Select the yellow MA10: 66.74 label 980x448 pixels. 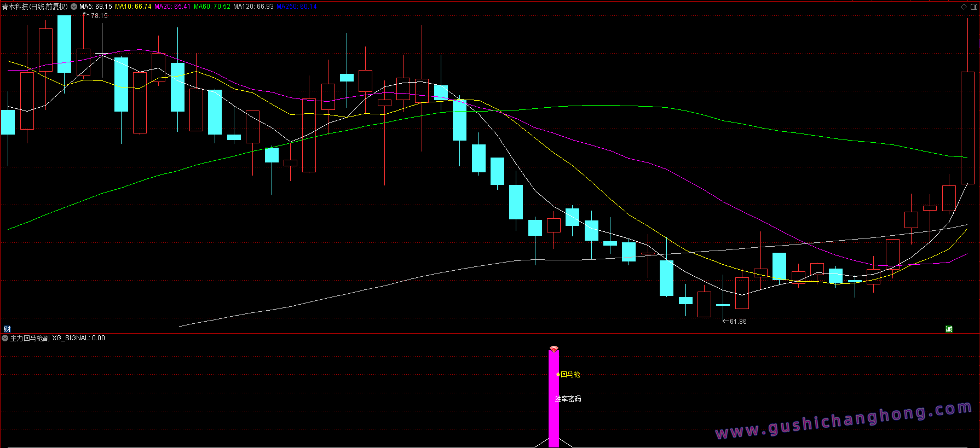133,7
